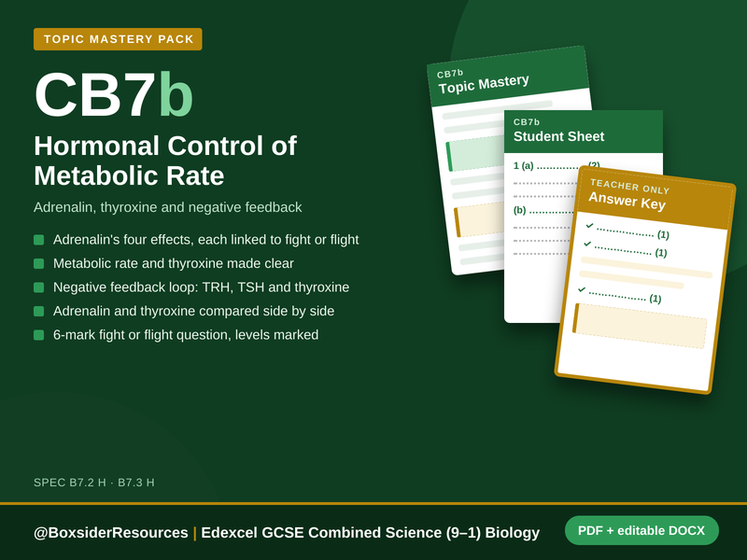Screen dimensions: 747x560
Task: Click green square bullet beside Negative feedback loop
Action: click(x=39, y=287)
